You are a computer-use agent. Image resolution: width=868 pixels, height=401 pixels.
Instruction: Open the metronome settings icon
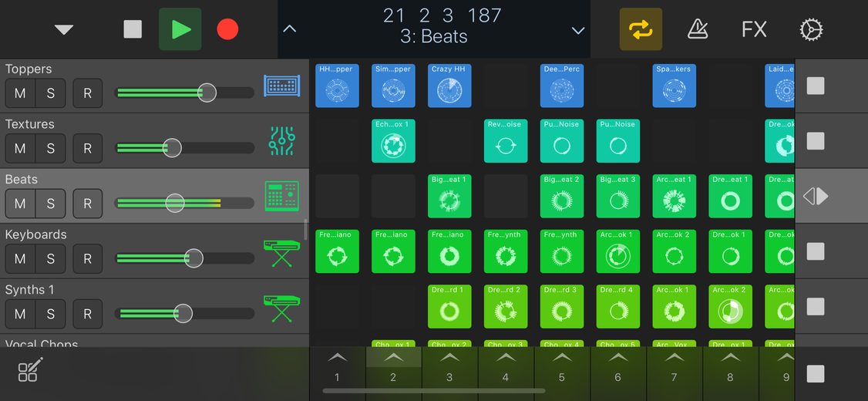(x=698, y=29)
